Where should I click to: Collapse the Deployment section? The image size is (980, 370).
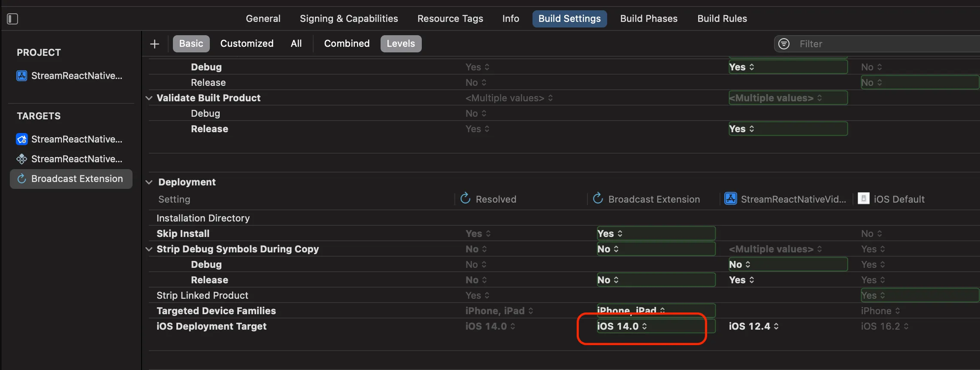pyautogui.click(x=149, y=182)
